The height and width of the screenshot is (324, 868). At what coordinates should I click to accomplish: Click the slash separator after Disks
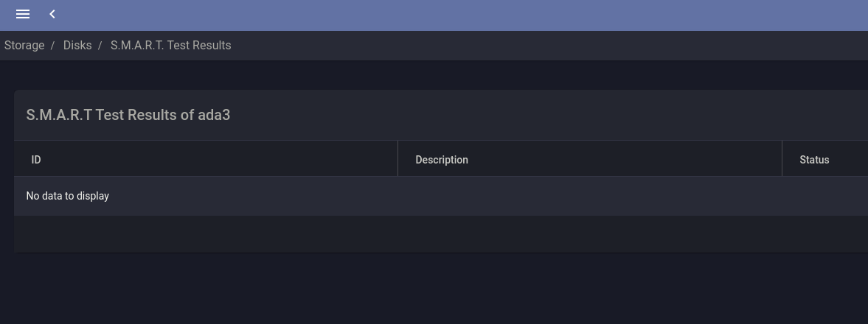click(100, 46)
